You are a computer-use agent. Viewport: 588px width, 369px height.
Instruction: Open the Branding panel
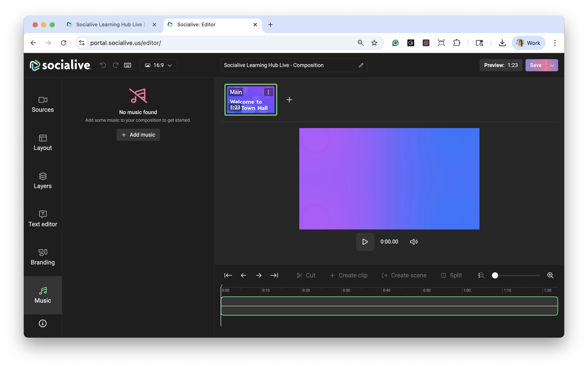tap(43, 257)
